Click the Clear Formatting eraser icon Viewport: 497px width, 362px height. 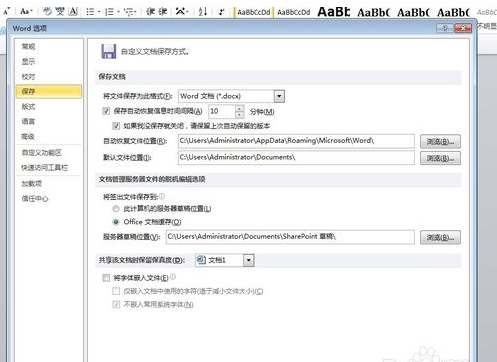47,11
